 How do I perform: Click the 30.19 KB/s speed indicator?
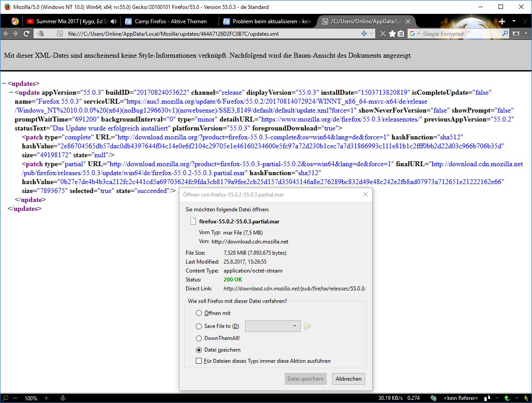click(x=391, y=398)
